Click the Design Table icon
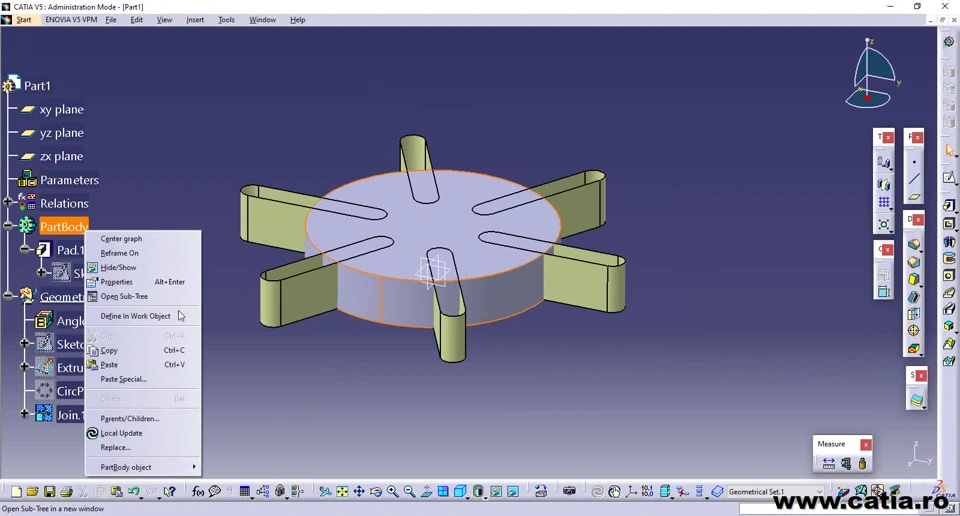This screenshot has width=960, height=516. pos(244,492)
